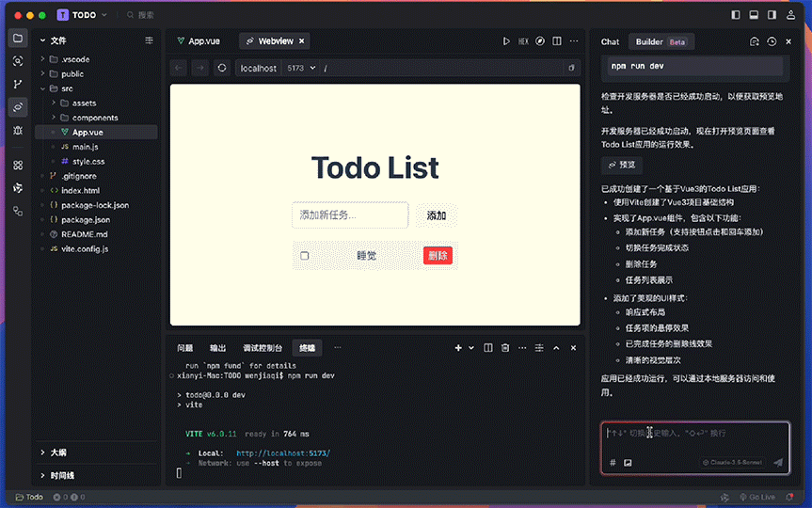This screenshot has width=812, height=508.
Task: Open the 调试控制台 debug console tab
Action: [263, 348]
